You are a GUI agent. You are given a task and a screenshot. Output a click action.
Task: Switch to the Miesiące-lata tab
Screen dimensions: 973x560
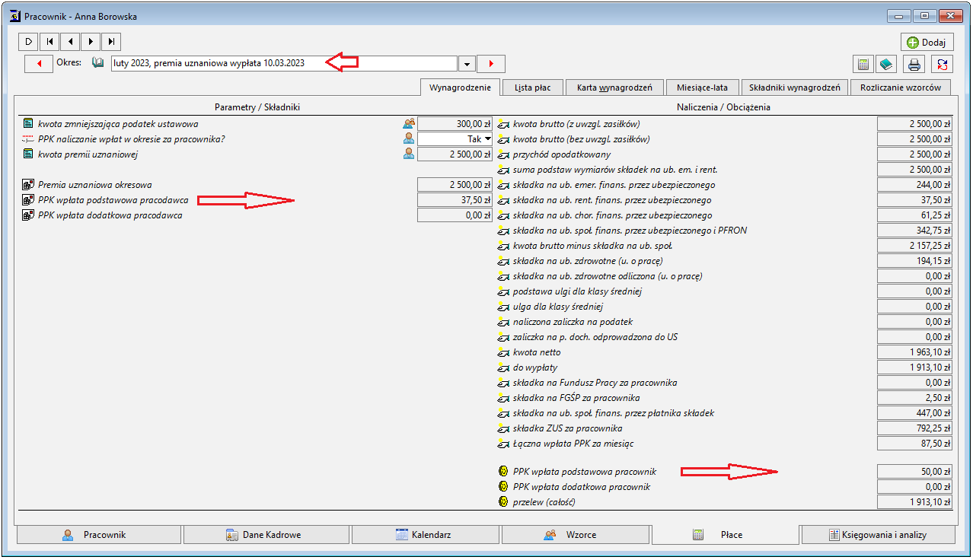click(702, 87)
